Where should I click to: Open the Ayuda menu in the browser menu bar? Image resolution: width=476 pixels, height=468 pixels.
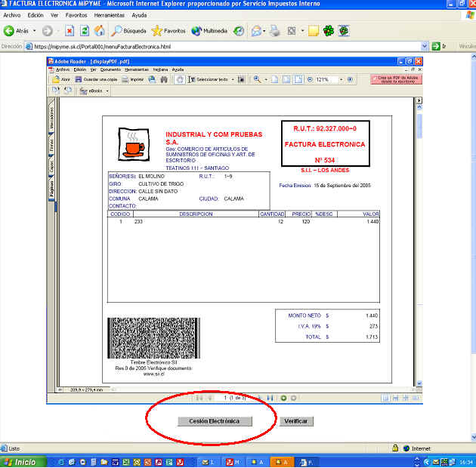(139, 15)
